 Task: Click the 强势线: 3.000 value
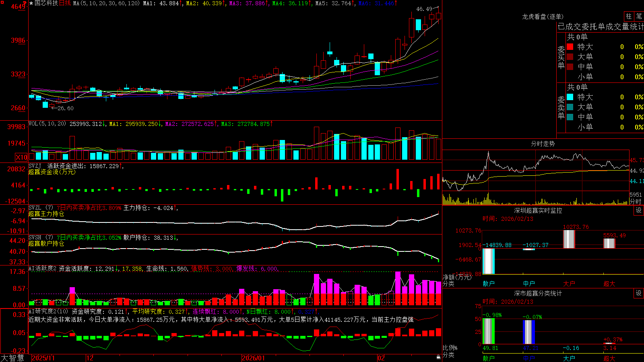click(x=211, y=269)
